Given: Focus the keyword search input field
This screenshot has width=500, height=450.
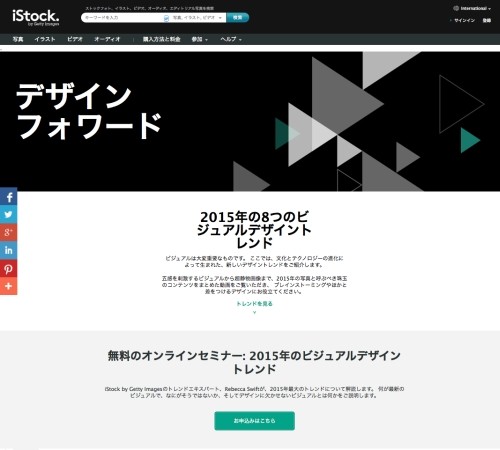Looking at the screenshot, I should pos(122,18).
